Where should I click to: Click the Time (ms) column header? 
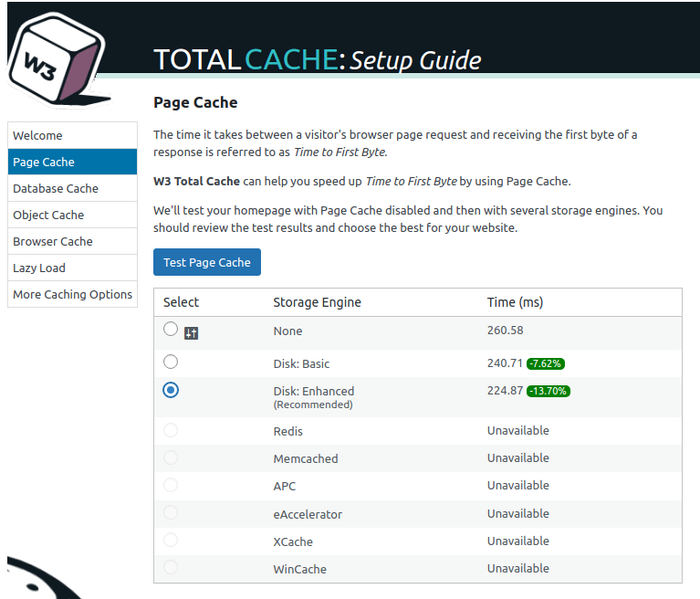(515, 302)
